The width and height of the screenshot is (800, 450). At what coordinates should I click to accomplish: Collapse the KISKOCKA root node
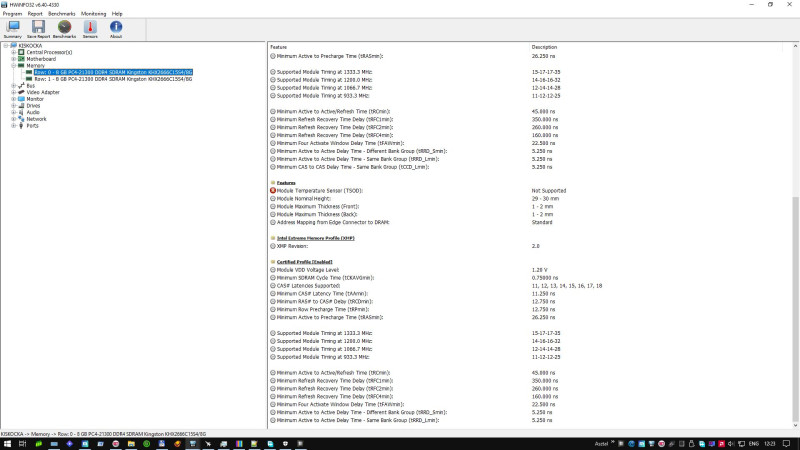6,45
